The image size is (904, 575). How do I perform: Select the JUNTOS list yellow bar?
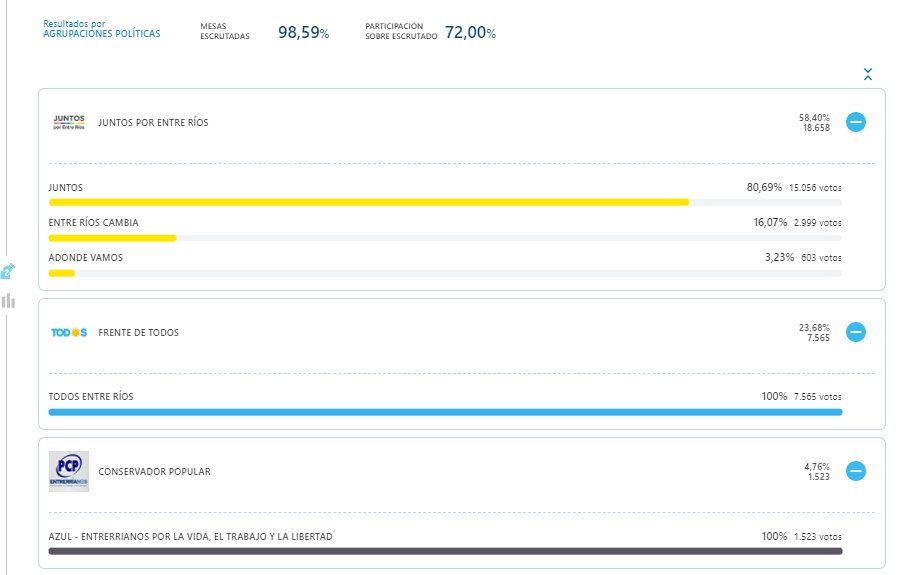369,202
